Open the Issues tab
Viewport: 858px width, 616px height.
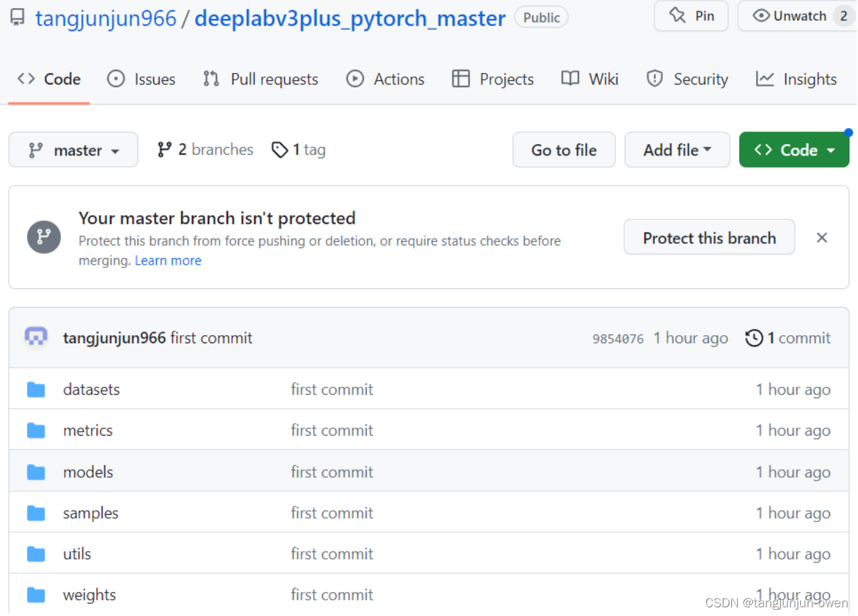coord(141,79)
